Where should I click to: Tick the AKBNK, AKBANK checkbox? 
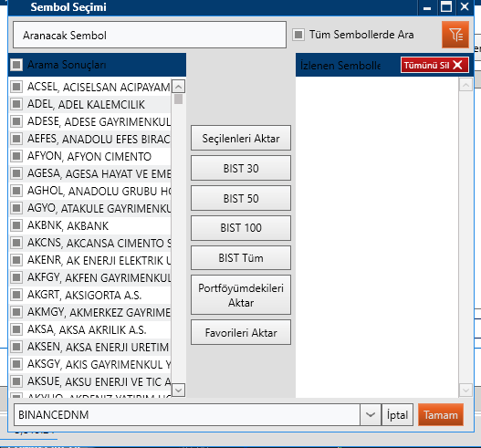point(16,225)
